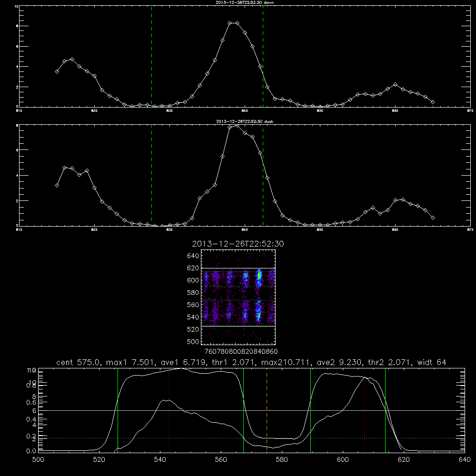Click the '540' x-axis label of bottom plot
This screenshot has height=476, width=476.
(160, 460)
